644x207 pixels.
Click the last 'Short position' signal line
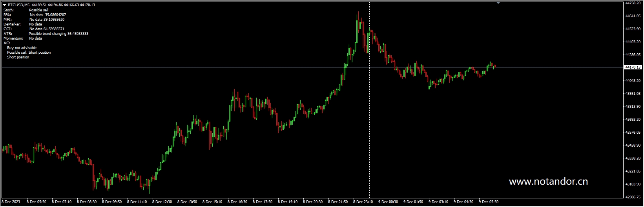pos(18,57)
